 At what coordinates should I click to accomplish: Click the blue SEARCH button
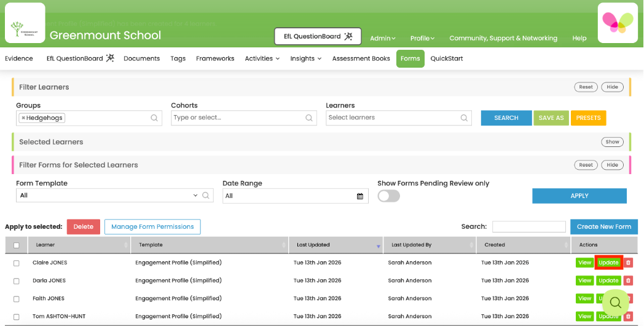(x=506, y=118)
